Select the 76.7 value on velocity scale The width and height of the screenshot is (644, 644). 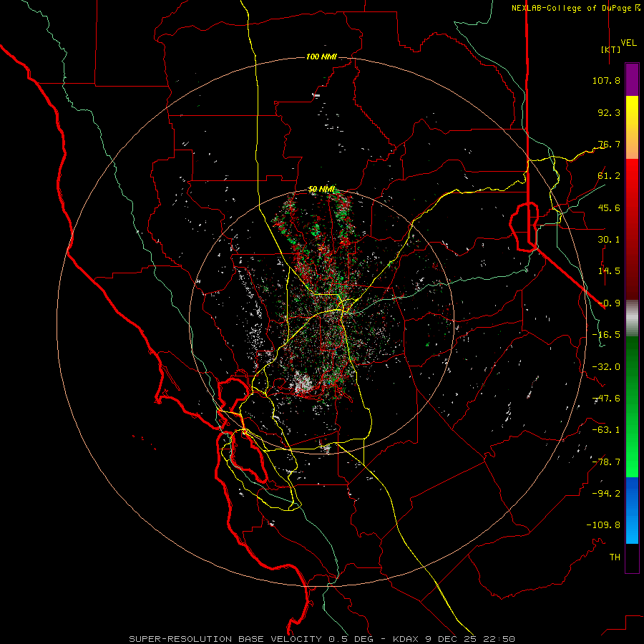click(x=609, y=144)
